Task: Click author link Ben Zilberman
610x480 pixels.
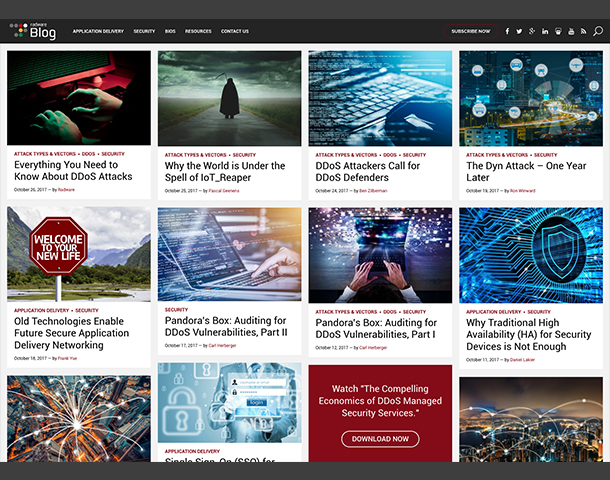Action: point(373,191)
